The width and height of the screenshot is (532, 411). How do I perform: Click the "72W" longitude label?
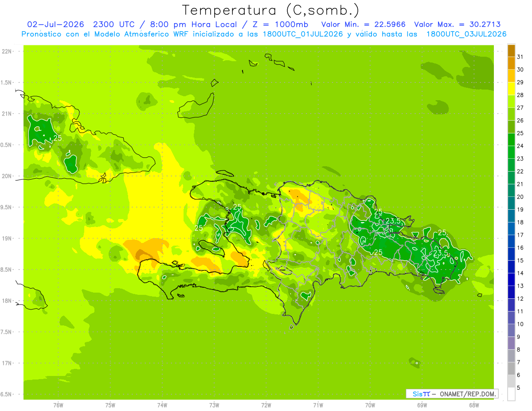pos(266,405)
